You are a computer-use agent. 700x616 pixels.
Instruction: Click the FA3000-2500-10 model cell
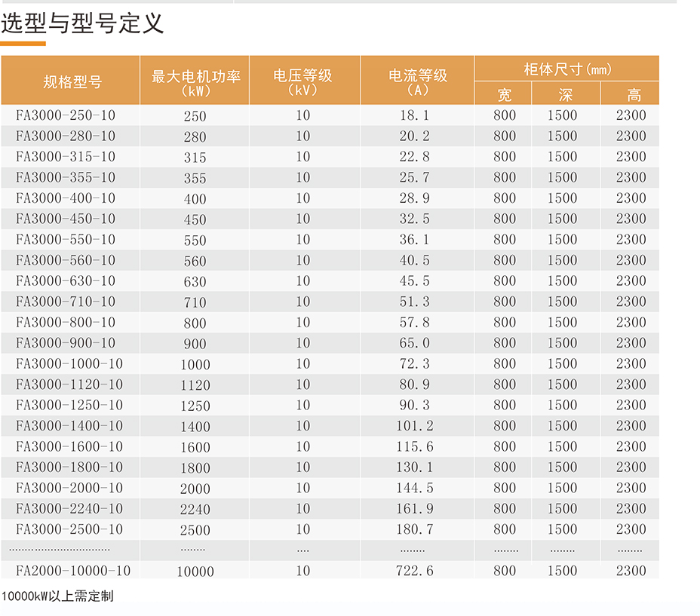(x=69, y=529)
